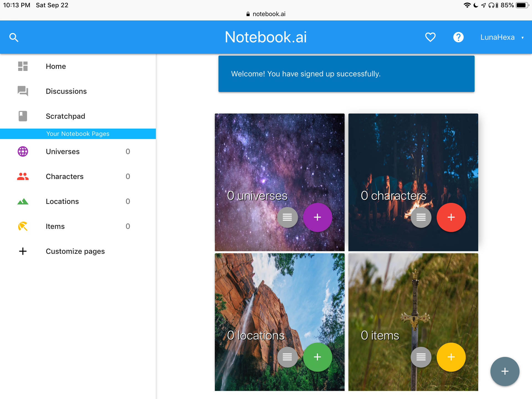The image size is (532, 399).
Task: Create item with yellow plus button
Action: tap(451, 357)
